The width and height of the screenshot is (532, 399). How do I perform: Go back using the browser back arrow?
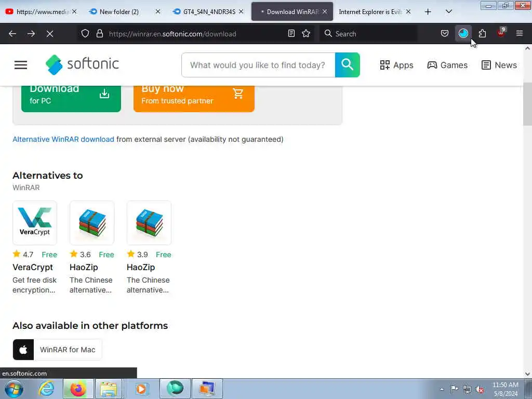coord(12,34)
